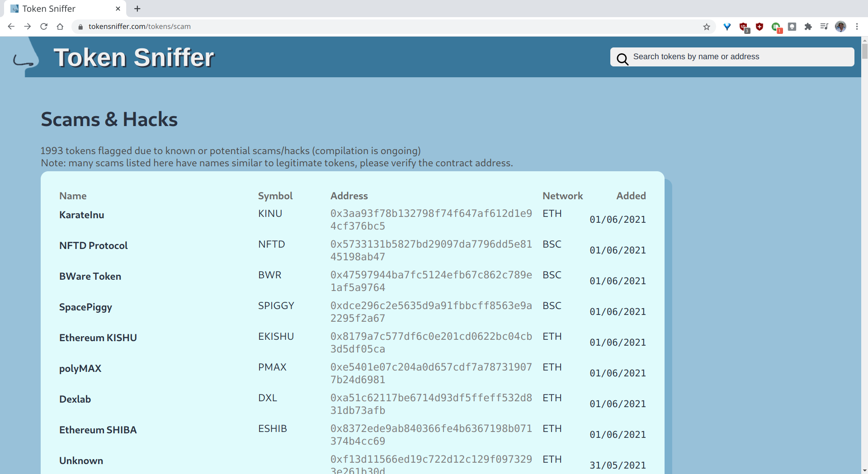868x474 pixels.
Task: View site information via padlock icon
Action: [x=80, y=27]
